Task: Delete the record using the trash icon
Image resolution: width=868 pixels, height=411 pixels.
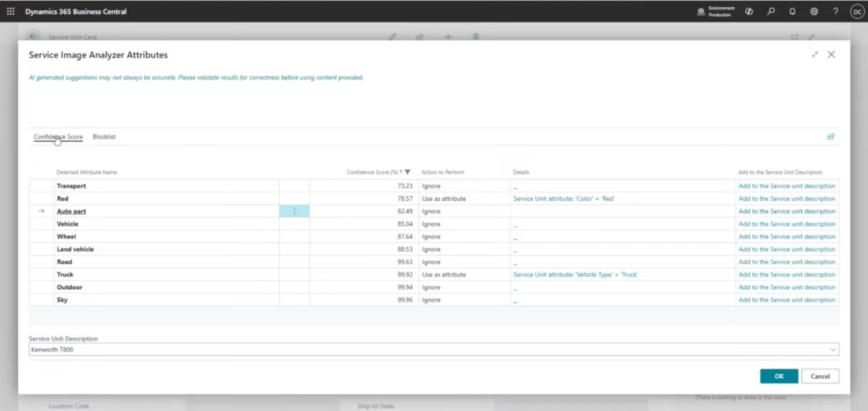Action: coord(476,37)
